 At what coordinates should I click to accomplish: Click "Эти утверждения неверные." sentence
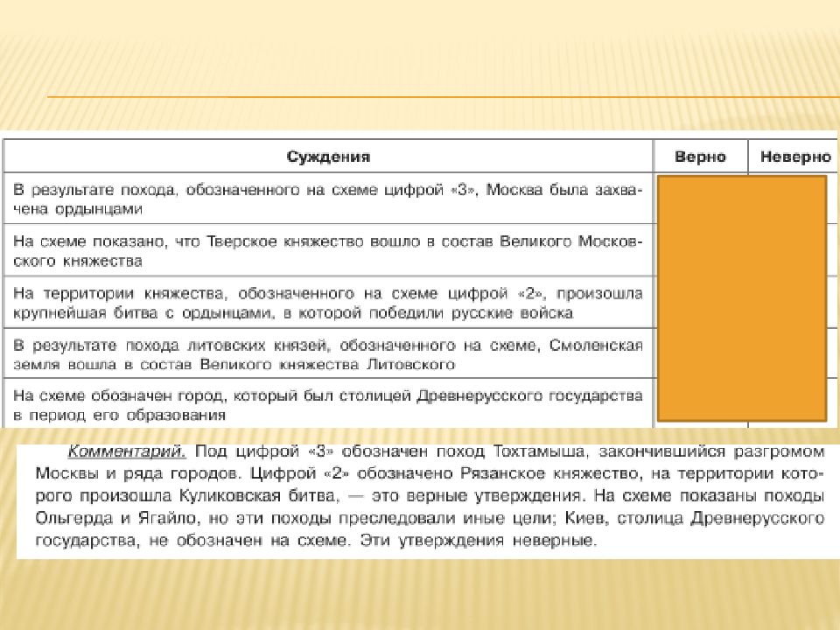pos(478,541)
